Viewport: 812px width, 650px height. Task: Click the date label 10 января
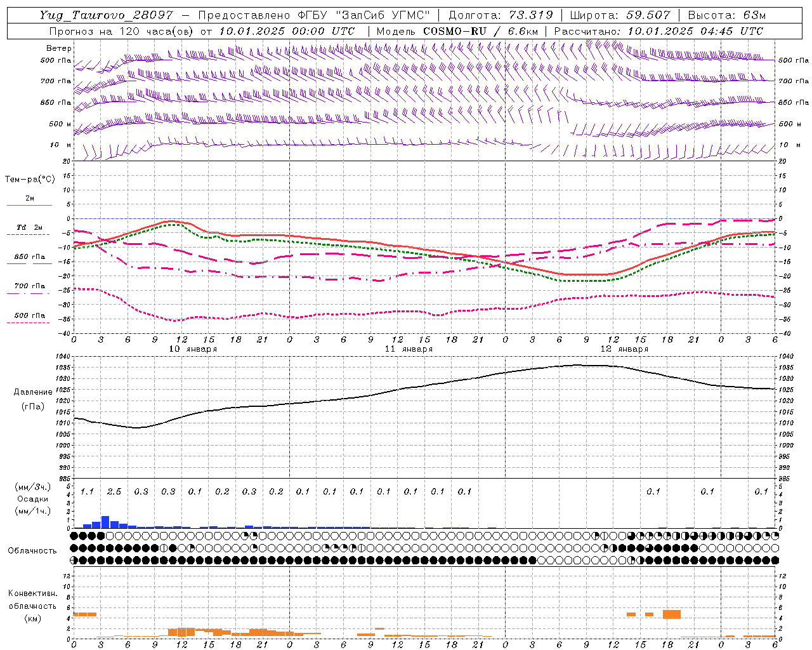(x=193, y=349)
